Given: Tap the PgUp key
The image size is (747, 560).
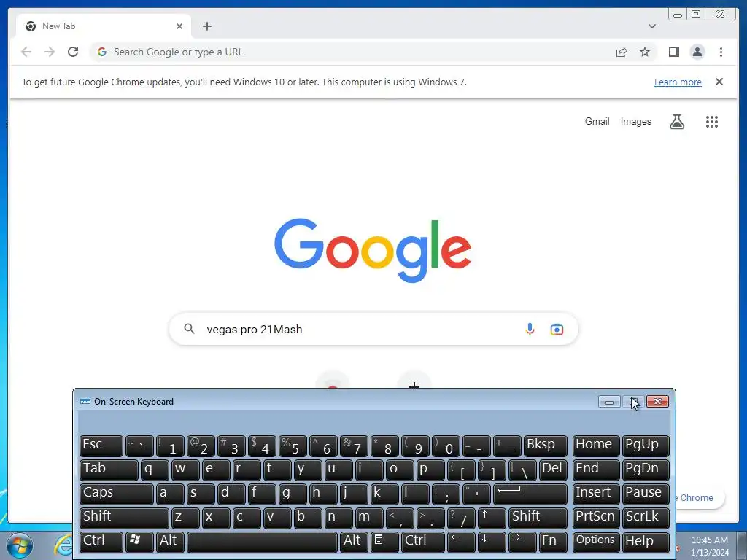Looking at the screenshot, I should click(646, 446).
